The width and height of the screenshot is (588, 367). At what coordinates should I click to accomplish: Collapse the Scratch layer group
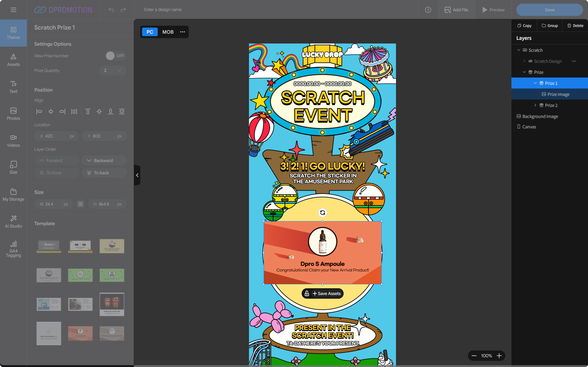pyautogui.click(x=518, y=50)
